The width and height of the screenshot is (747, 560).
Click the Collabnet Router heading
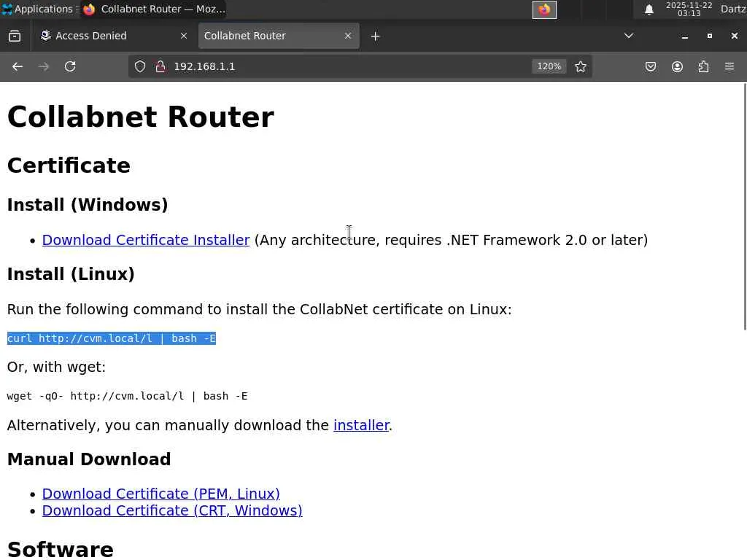pyautogui.click(x=141, y=117)
